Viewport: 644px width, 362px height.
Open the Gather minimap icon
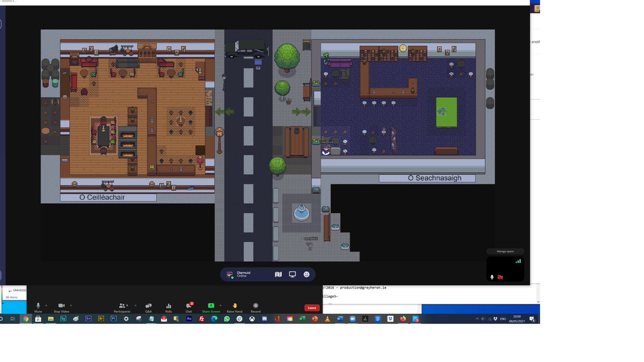(278, 274)
